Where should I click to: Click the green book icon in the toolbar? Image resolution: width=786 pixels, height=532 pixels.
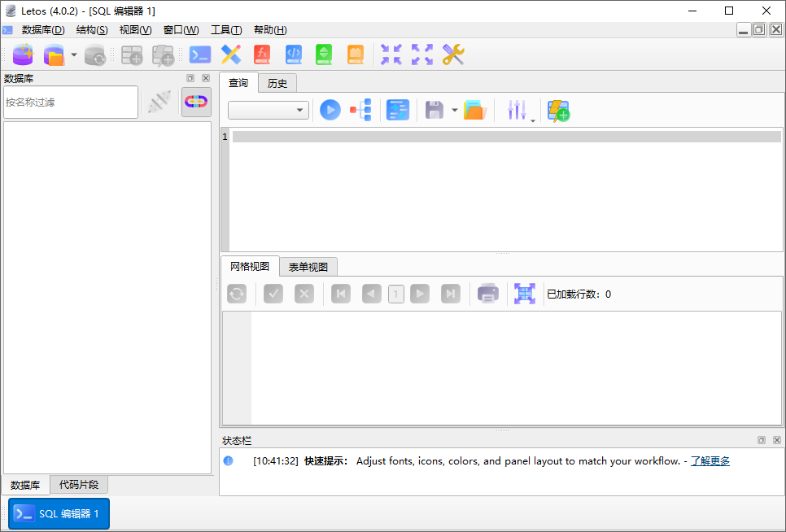[x=324, y=55]
